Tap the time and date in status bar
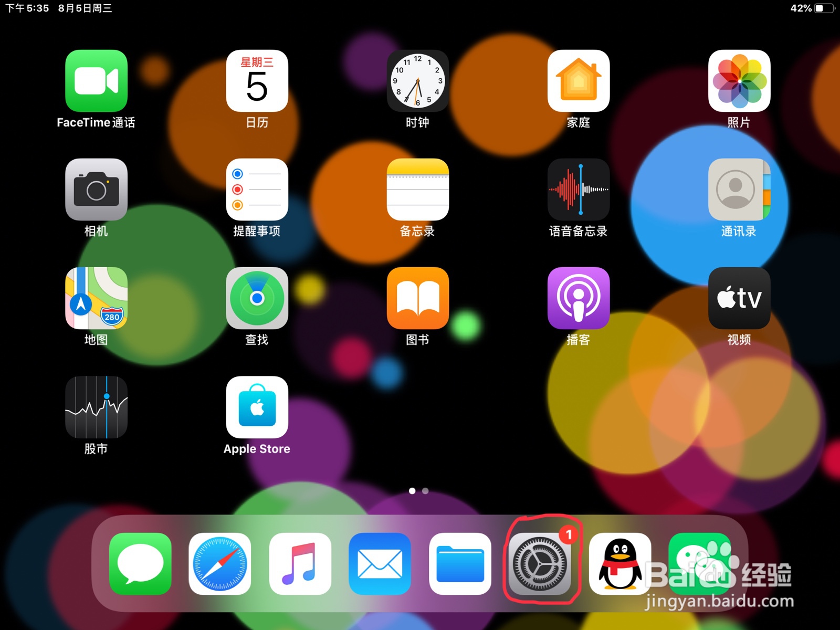This screenshot has height=630, width=840. (58, 8)
